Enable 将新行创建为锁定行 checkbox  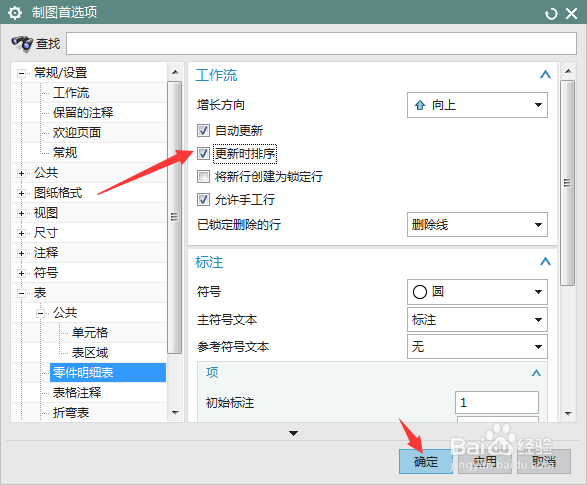click(x=203, y=176)
